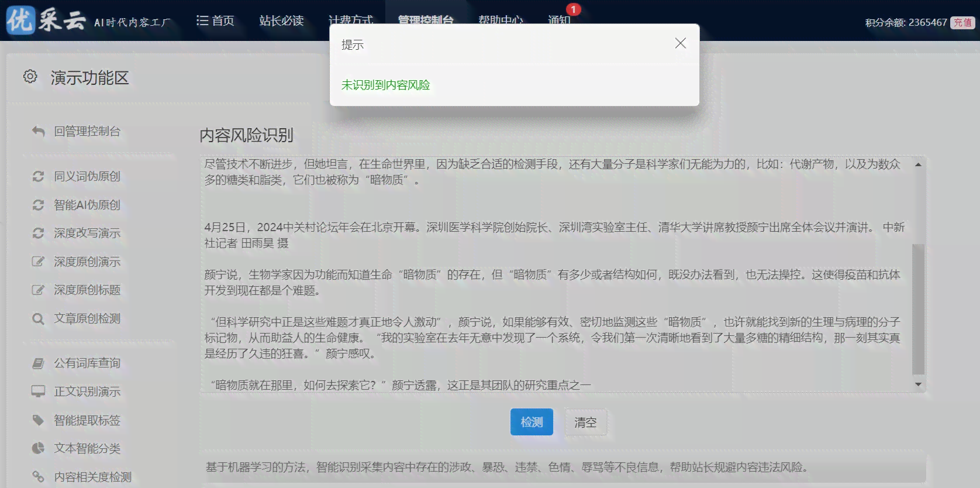
Task: Open 深度改写演示 in the sidebar
Action: [87, 233]
